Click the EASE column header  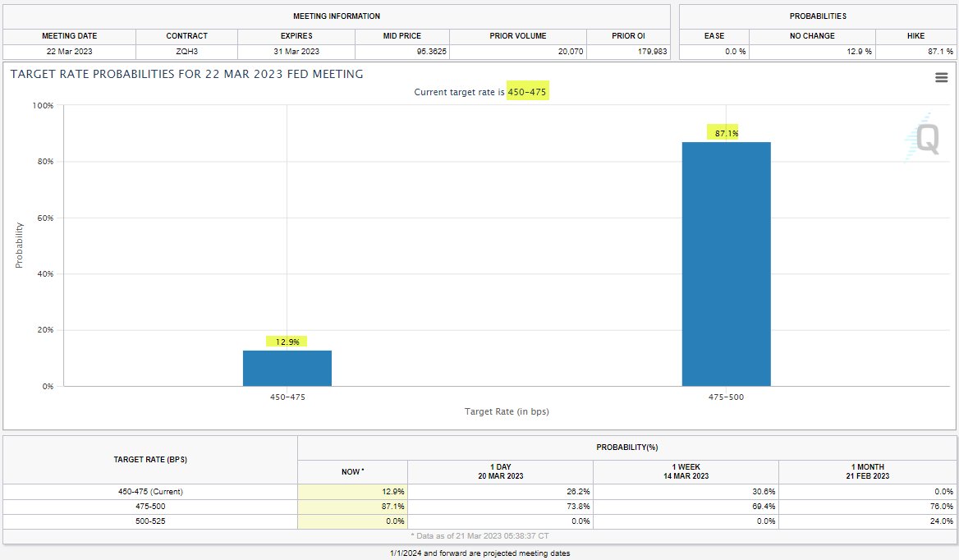point(714,36)
